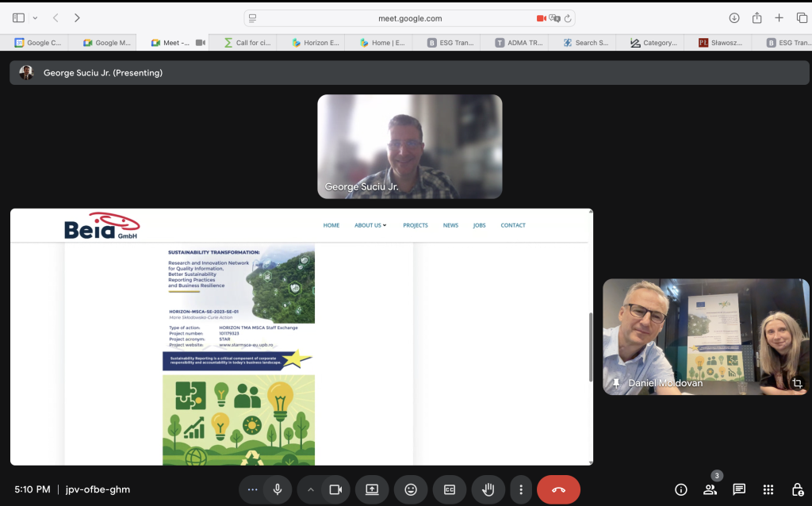This screenshot has width=812, height=506.
Task: Expand video settings arrow beside camera
Action: click(311, 489)
